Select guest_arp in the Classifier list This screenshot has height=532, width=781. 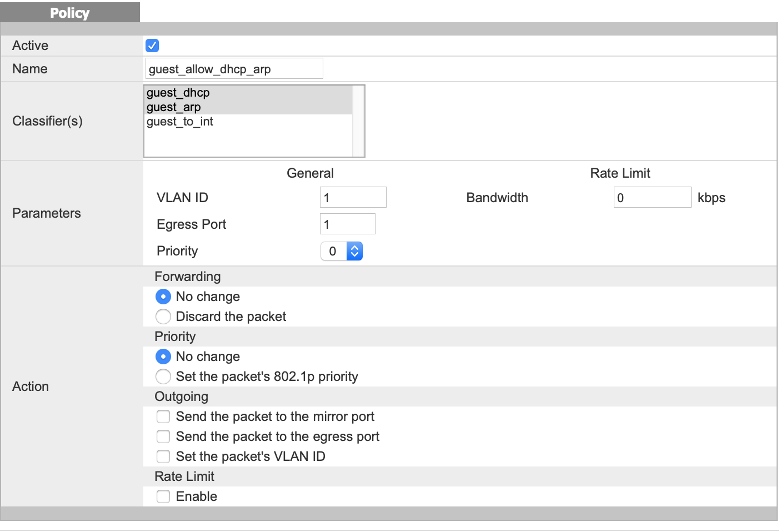174,107
